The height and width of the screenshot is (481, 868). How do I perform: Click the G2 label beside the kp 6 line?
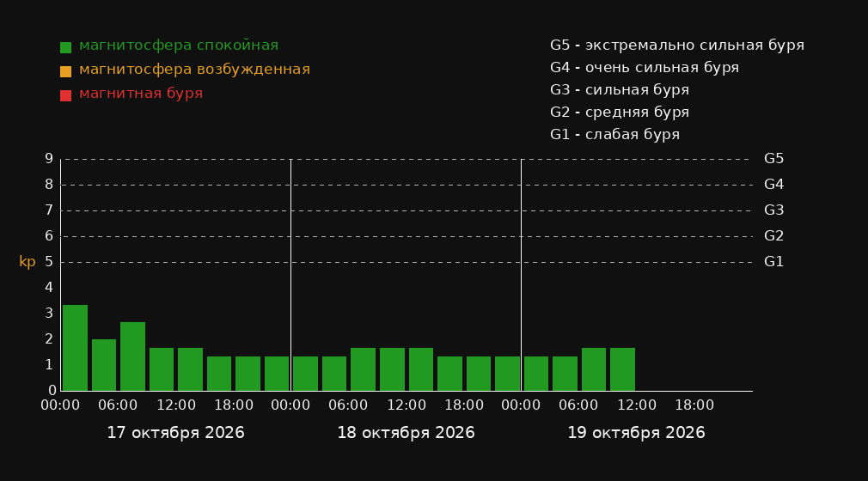click(773, 236)
